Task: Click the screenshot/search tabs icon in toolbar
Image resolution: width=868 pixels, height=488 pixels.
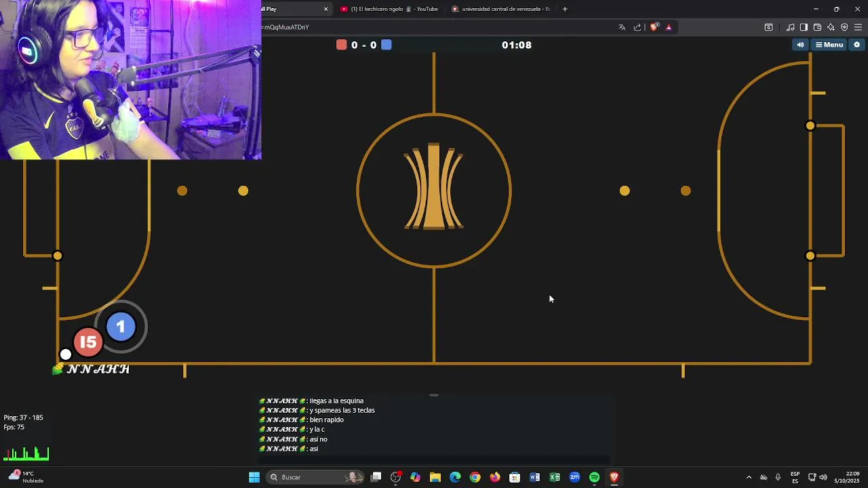Action: [x=768, y=27]
